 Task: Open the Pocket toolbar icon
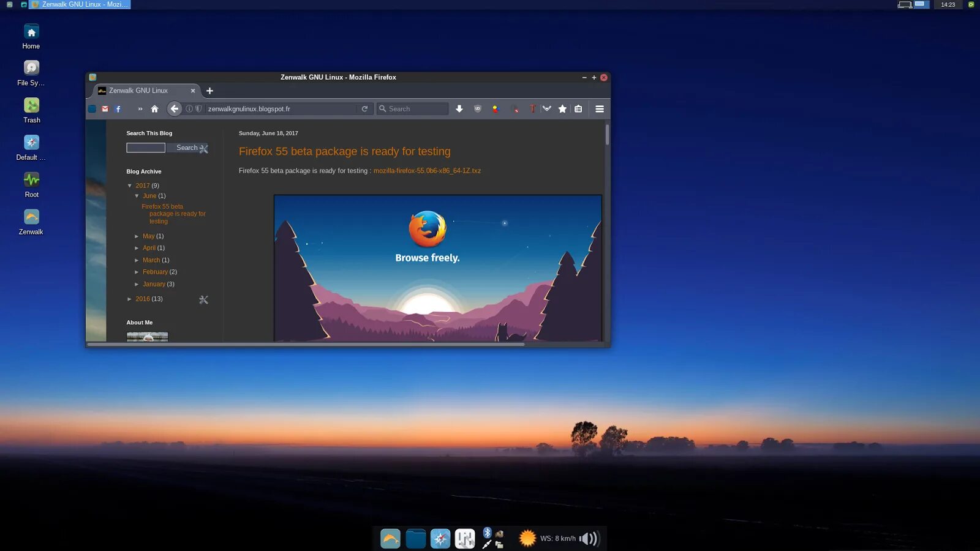tap(547, 109)
